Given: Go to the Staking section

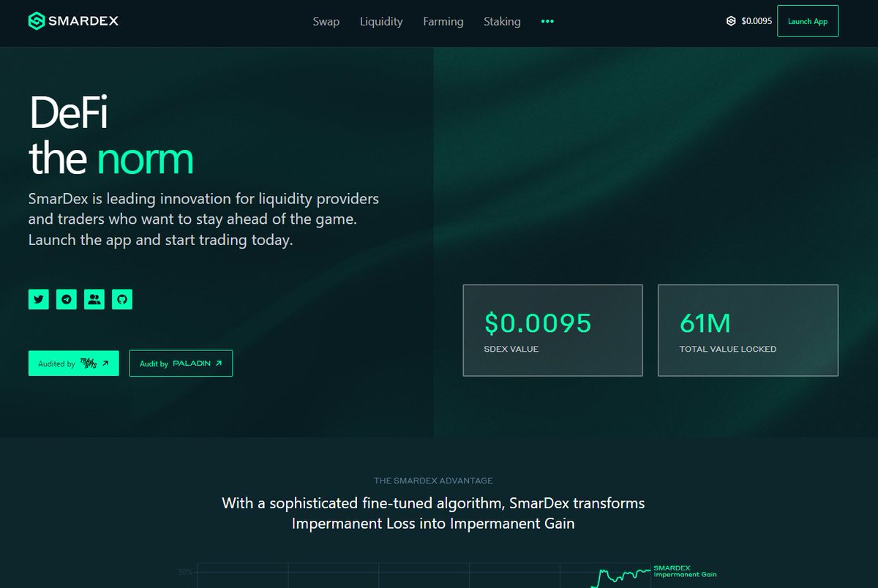Looking at the screenshot, I should (x=502, y=22).
